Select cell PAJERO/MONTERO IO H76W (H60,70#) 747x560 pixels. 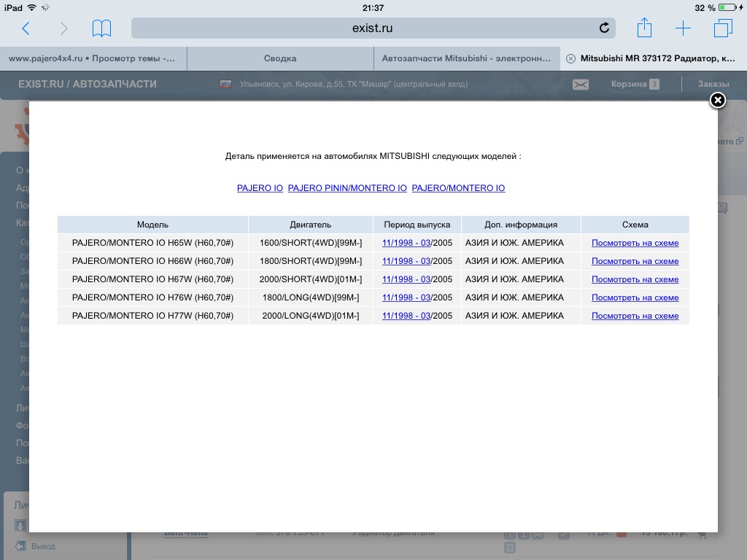tap(152, 297)
